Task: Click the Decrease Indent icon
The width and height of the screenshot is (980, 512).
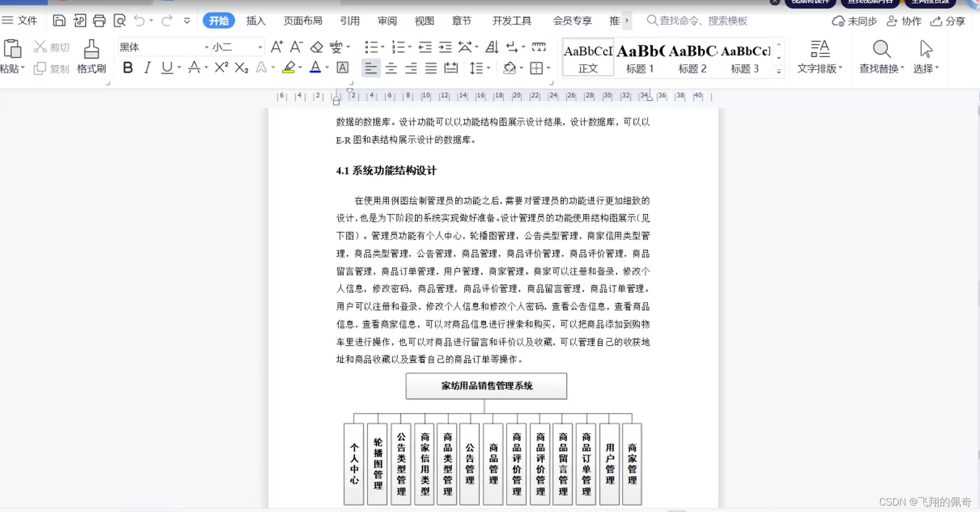Action: click(x=425, y=47)
